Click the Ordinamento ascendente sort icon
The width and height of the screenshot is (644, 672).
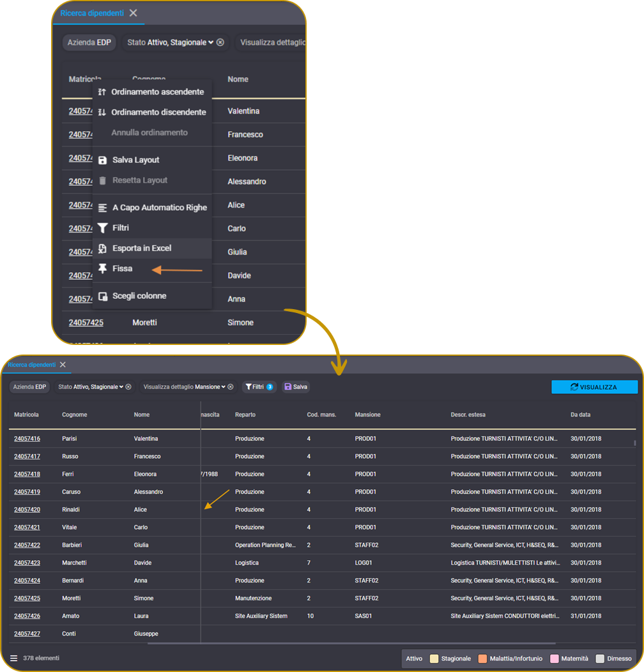point(102,92)
